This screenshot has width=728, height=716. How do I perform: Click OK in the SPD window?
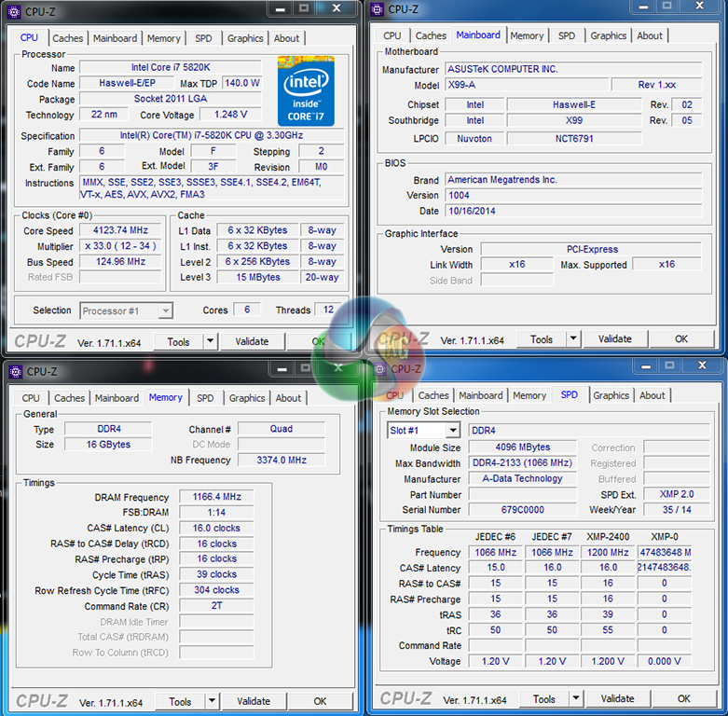click(684, 699)
